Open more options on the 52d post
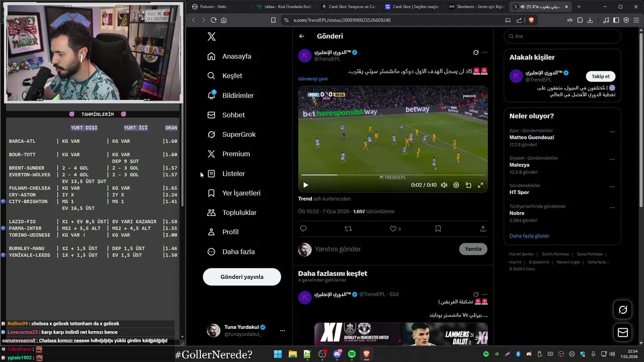The height and width of the screenshot is (362, 644). [x=485, y=294]
